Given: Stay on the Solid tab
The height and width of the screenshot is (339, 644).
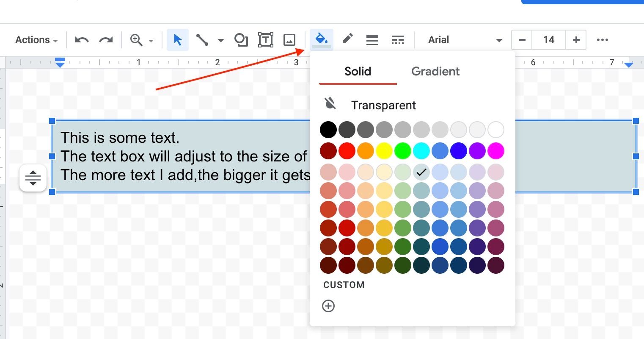Looking at the screenshot, I should click(x=358, y=71).
